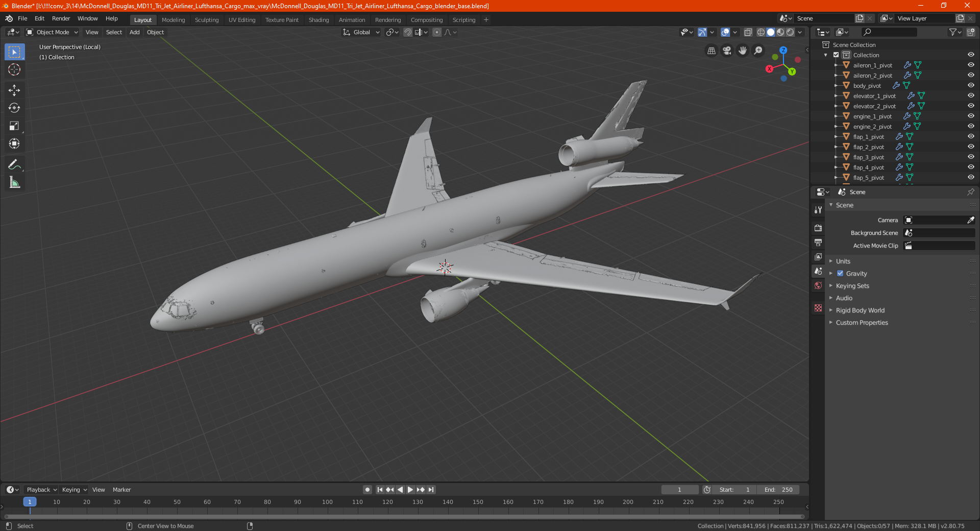Toggle perspective/orthographic grid view icon

(x=711, y=51)
